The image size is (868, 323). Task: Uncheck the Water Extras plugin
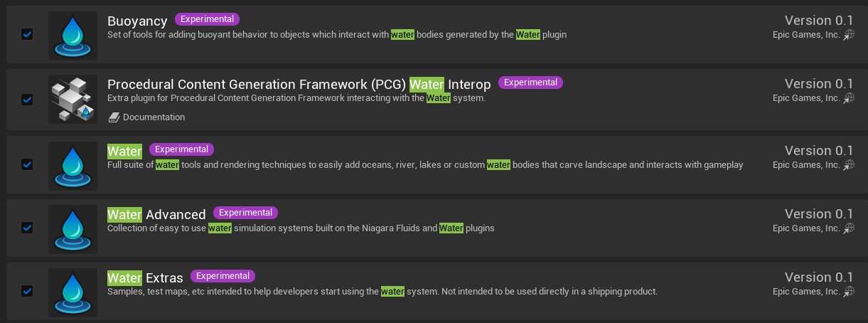click(27, 291)
